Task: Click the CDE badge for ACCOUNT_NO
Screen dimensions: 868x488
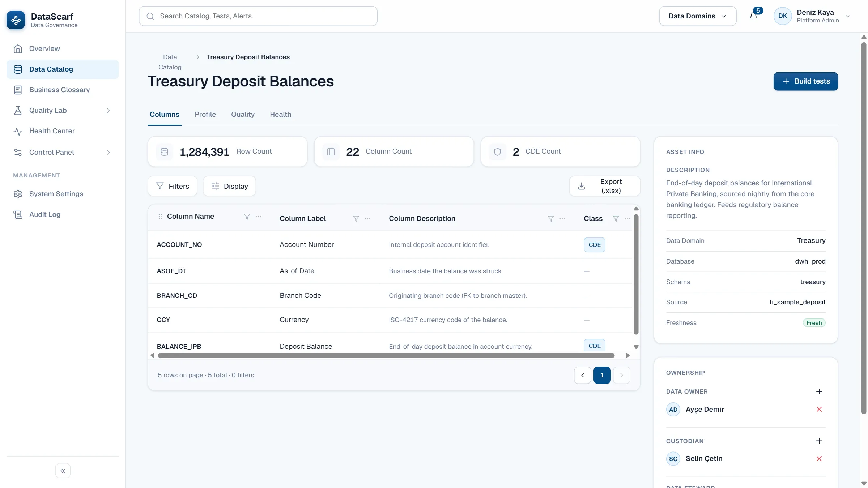Action: (x=594, y=245)
